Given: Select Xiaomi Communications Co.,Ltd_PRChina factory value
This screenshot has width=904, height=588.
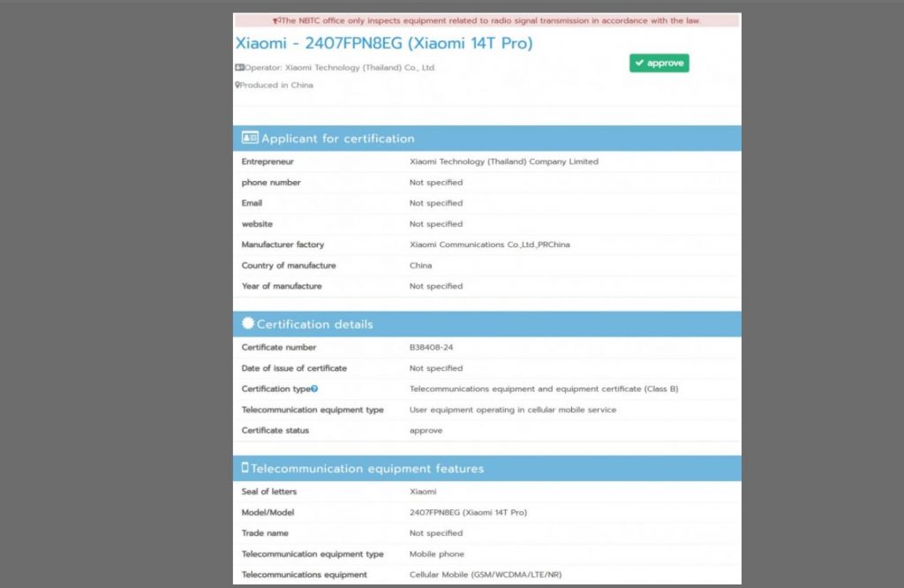Looking at the screenshot, I should 489,245.
